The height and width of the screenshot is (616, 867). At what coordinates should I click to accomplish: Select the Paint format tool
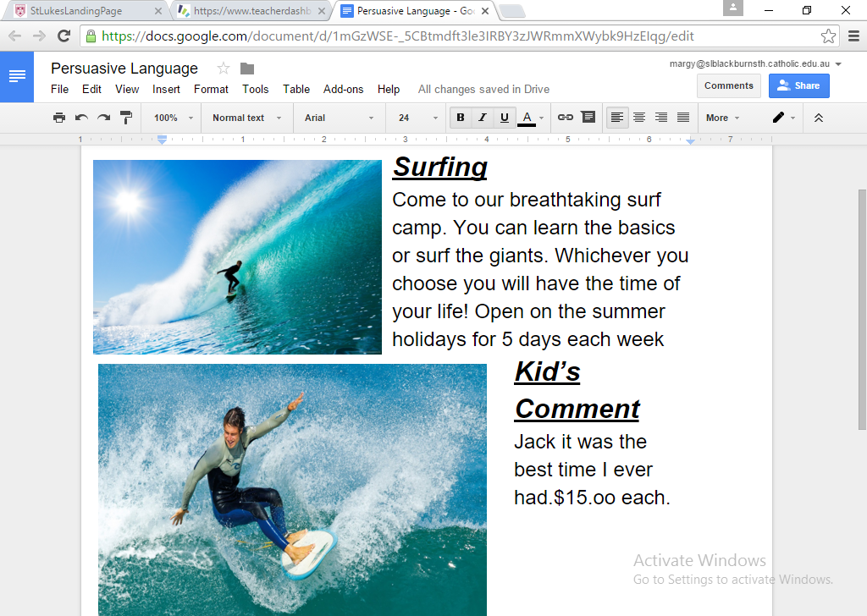(x=126, y=117)
